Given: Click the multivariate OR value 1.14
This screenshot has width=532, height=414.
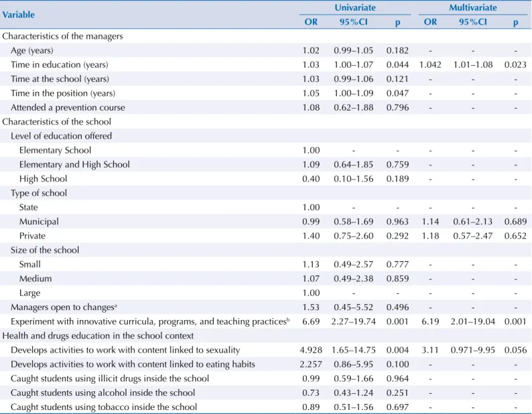Looking at the screenshot, I should pos(430,222).
